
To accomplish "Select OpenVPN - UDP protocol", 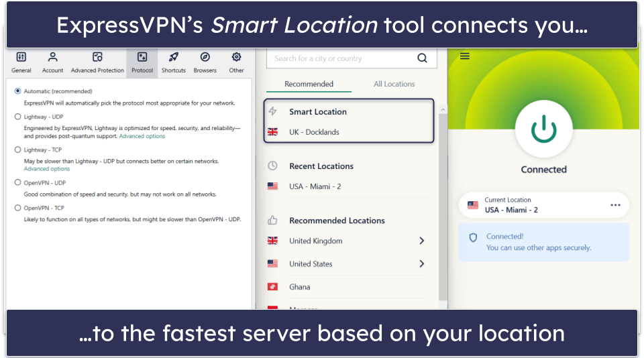I will [x=17, y=183].
